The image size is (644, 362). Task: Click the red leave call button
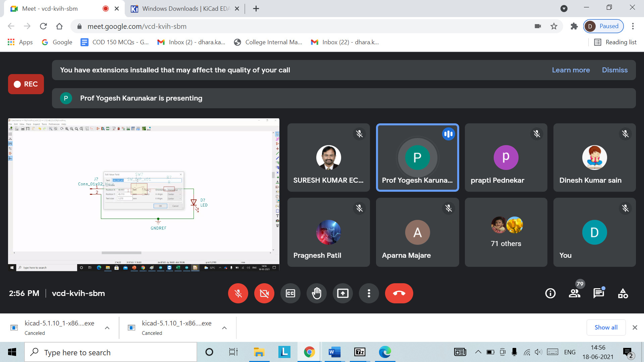click(x=399, y=293)
